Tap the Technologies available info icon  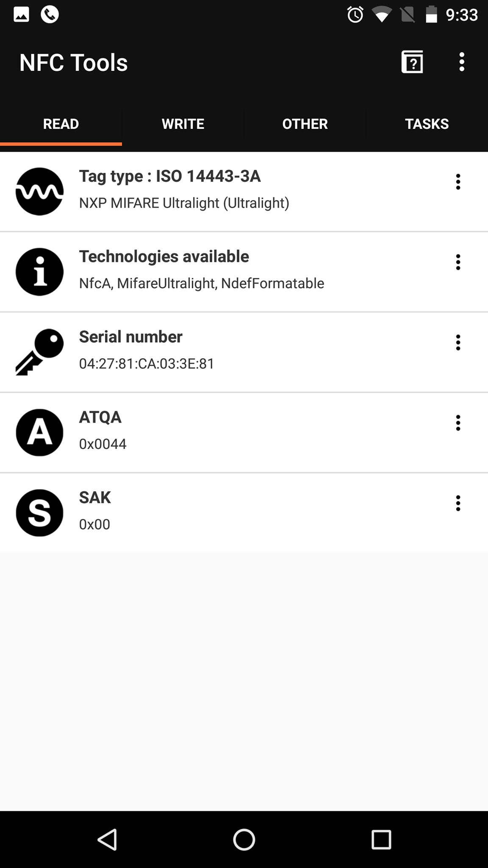[x=39, y=272]
